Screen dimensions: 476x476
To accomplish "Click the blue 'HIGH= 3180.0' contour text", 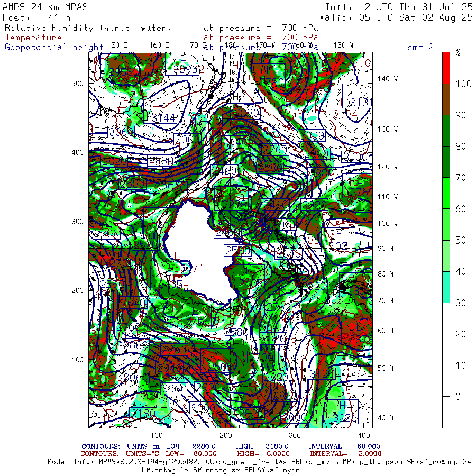I will (262, 446).
